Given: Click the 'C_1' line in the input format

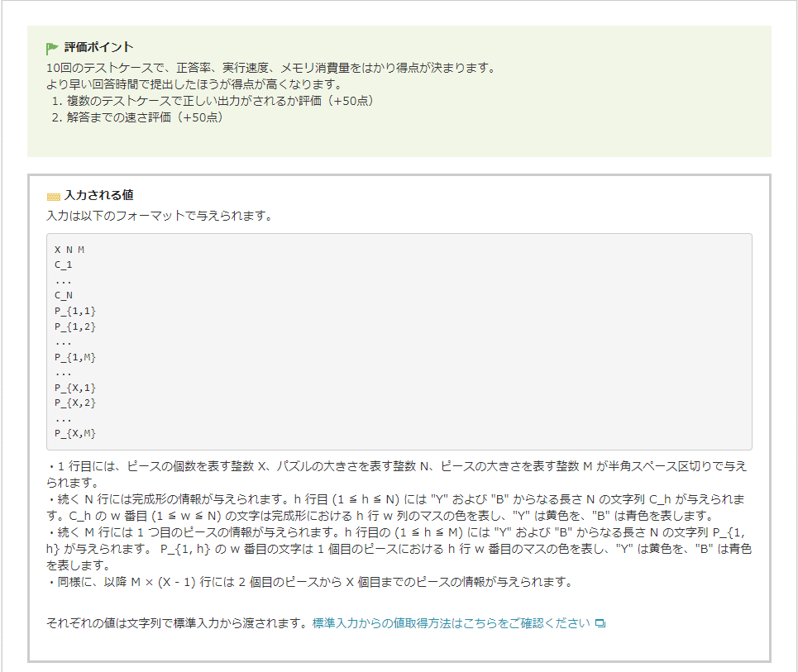Looking at the screenshot, I should pos(64,265).
